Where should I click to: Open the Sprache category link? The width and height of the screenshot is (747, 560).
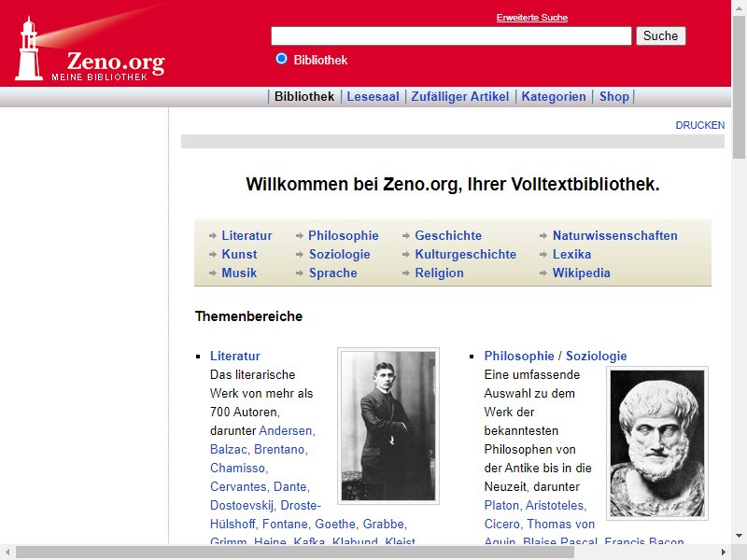pyautogui.click(x=333, y=273)
